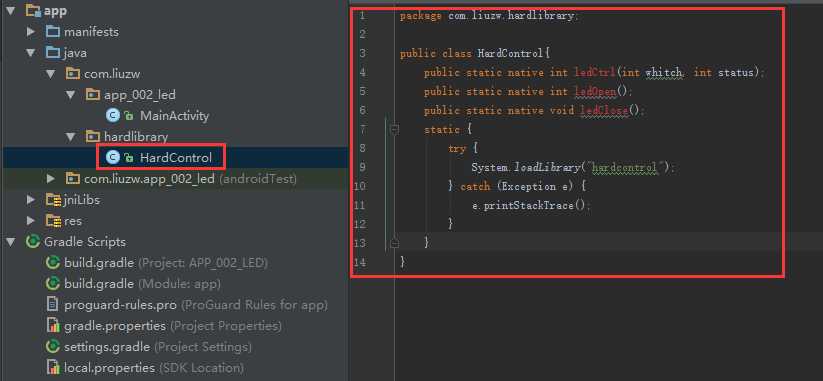Collapse the Gradle Scripts arrow

(x=11, y=242)
